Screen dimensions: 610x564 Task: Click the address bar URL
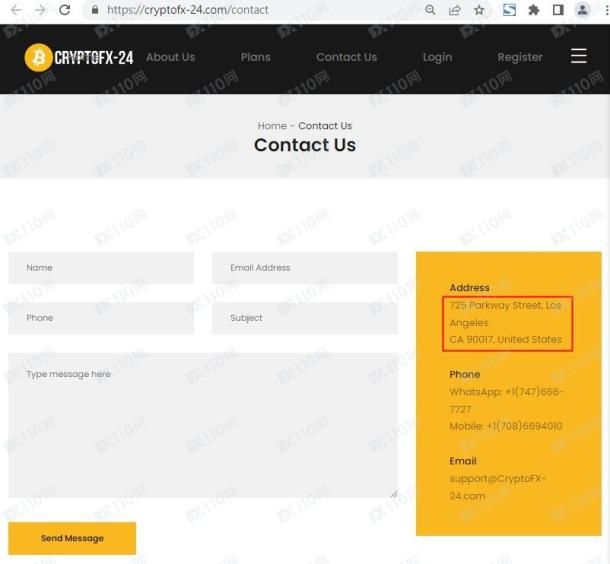[x=188, y=10]
